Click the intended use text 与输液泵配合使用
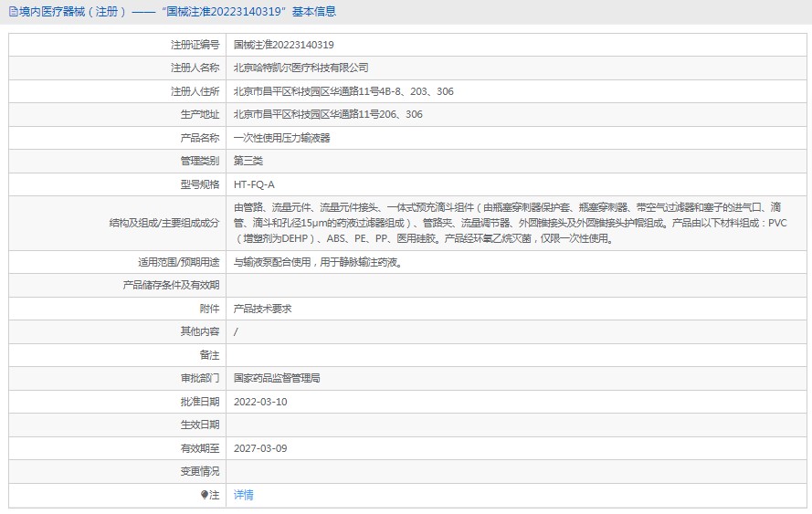 [x=318, y=262]
